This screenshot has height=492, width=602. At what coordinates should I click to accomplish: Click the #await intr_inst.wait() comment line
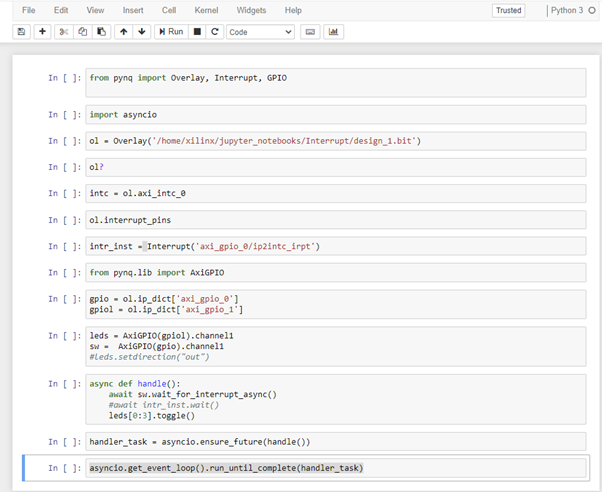point(164,405)
